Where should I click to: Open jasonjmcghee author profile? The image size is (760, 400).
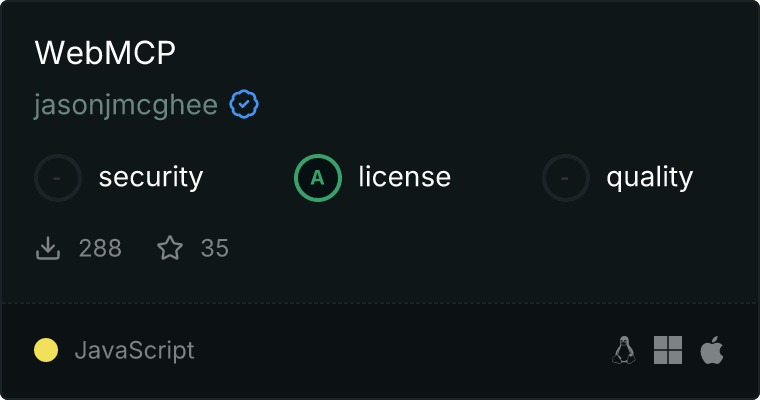[x=126, y=105]
